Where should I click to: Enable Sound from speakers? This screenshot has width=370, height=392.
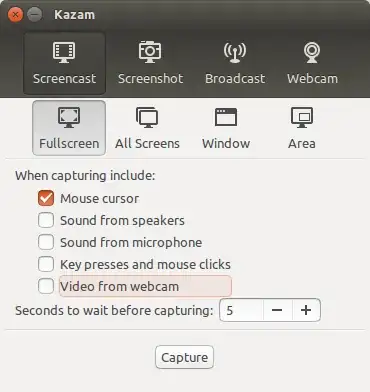46,220
